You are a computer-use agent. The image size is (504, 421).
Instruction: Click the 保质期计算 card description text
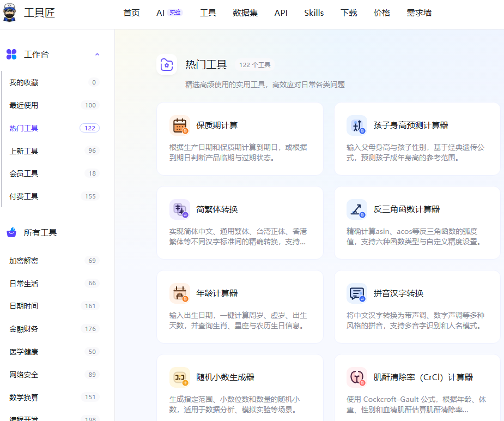pos(238,153)
